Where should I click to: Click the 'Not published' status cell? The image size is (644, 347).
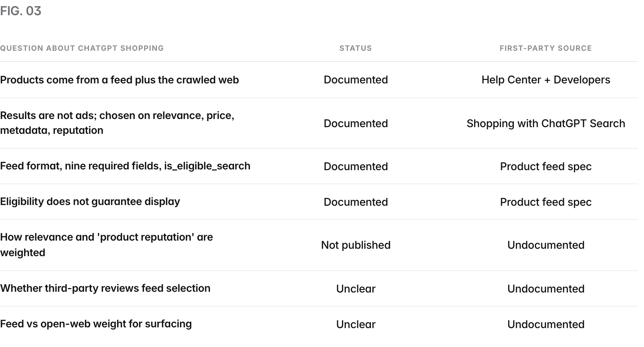click(356, 245)
